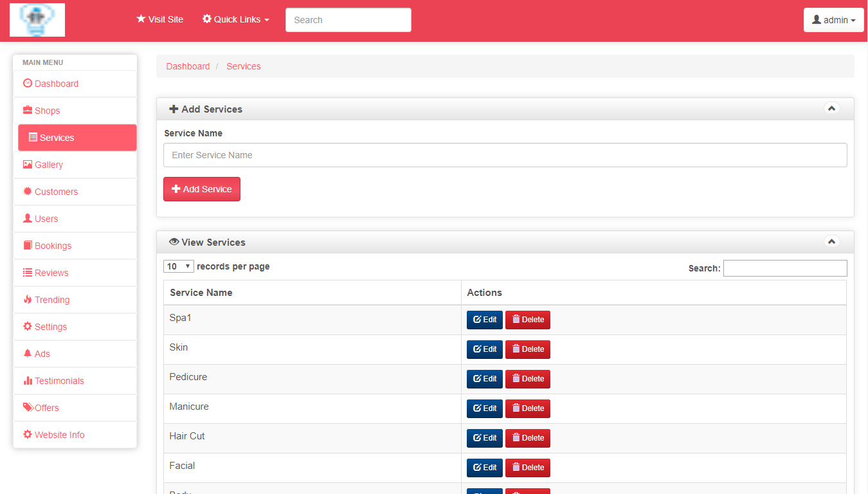Click the site logo image

tap(37, 20)
